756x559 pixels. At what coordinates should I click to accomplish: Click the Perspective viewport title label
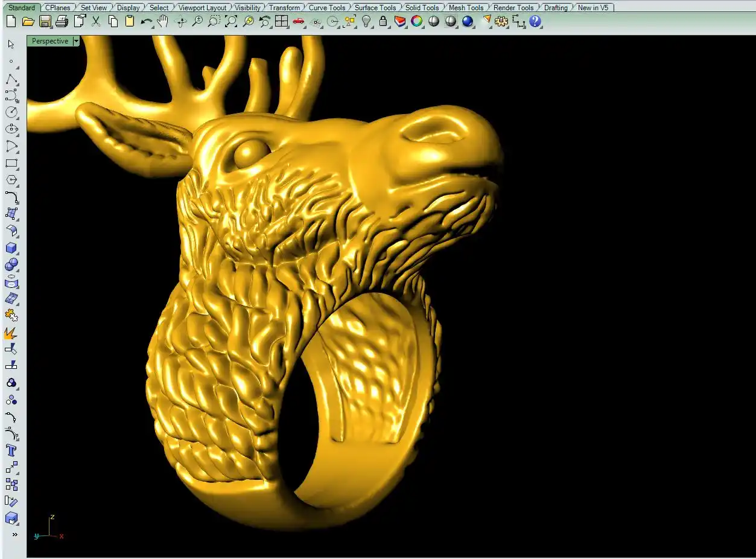pyautogui.click(x=50, y=41)
